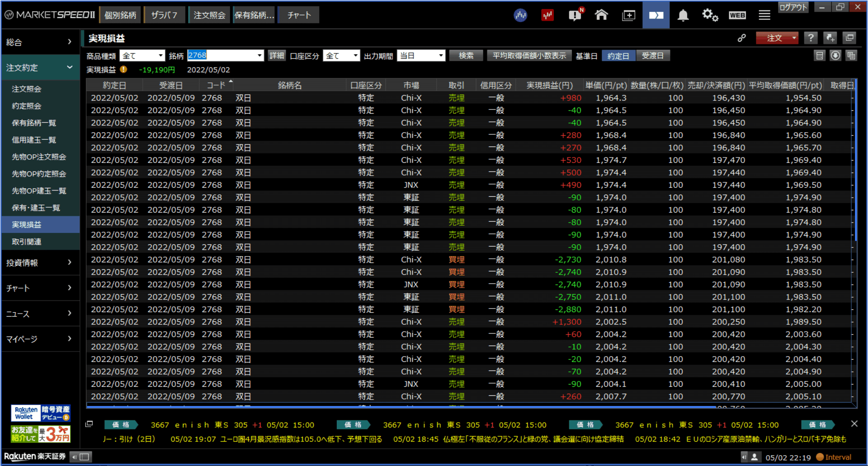Screen dimensions: 868x466
Task: Select 約定日 as the base date
Action: pos(618,56)
